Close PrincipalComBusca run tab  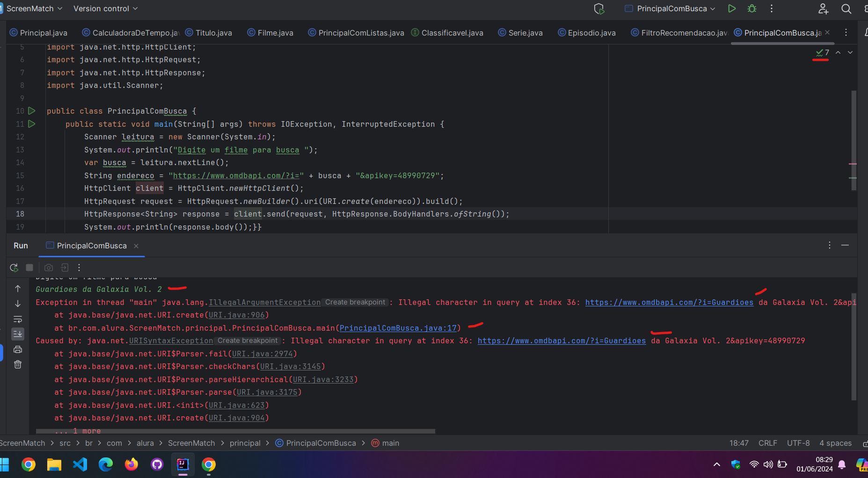click(x=136, y=246)
